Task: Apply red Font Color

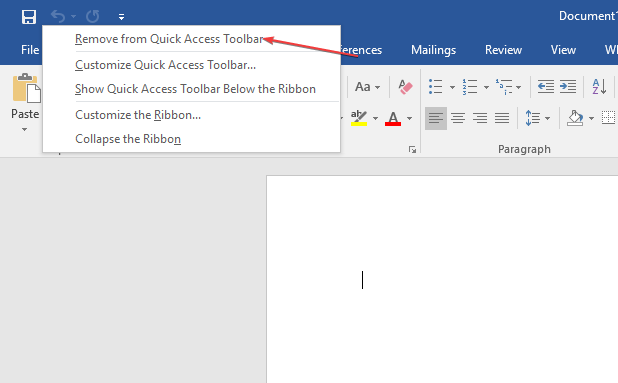Action: click(393, 118)
